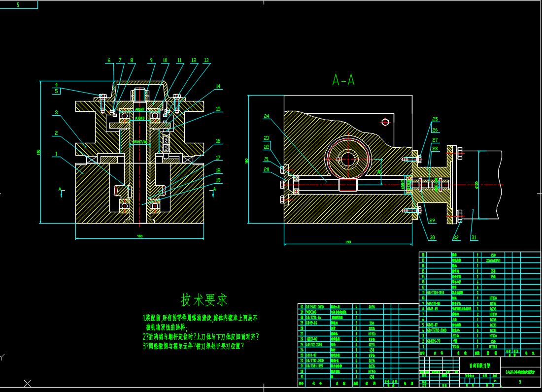Select part balloon number 23
This screenshot has width=542, height=392.
click(x=267, y=138)
